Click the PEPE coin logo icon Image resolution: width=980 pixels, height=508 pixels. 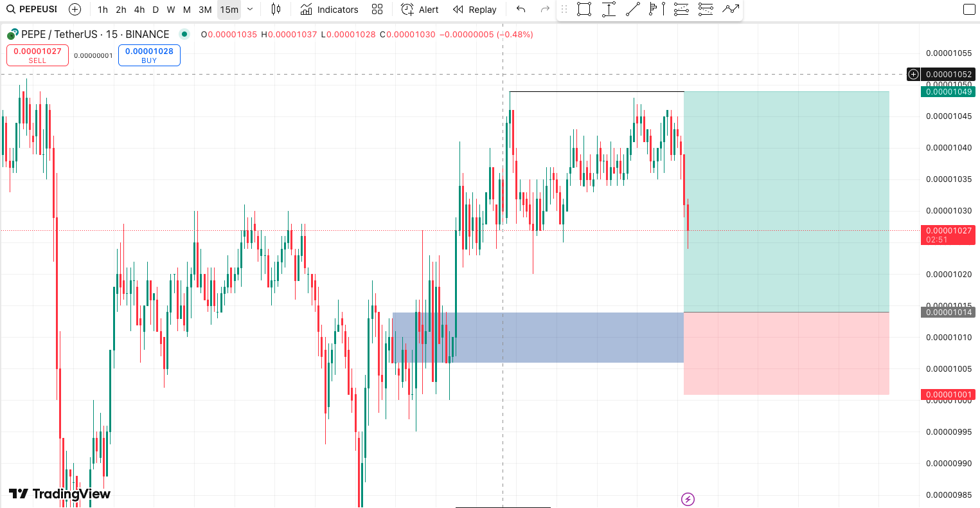(12, 35)
